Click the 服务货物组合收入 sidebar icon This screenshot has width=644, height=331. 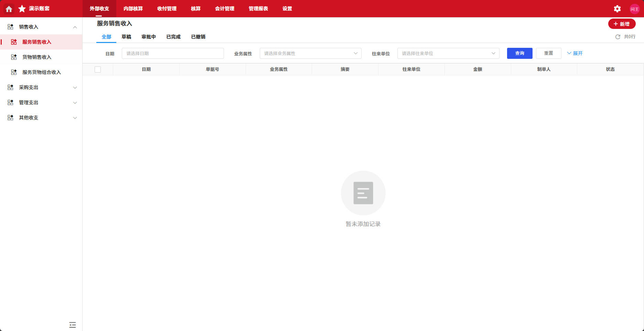click(x=14, y=72)
